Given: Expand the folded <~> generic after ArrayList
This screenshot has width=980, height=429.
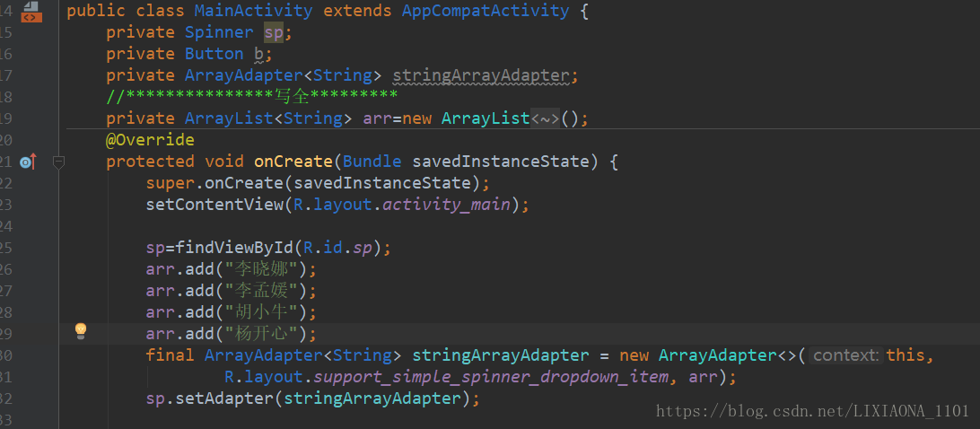Looking at the screenshot, I should click(545, 118).
